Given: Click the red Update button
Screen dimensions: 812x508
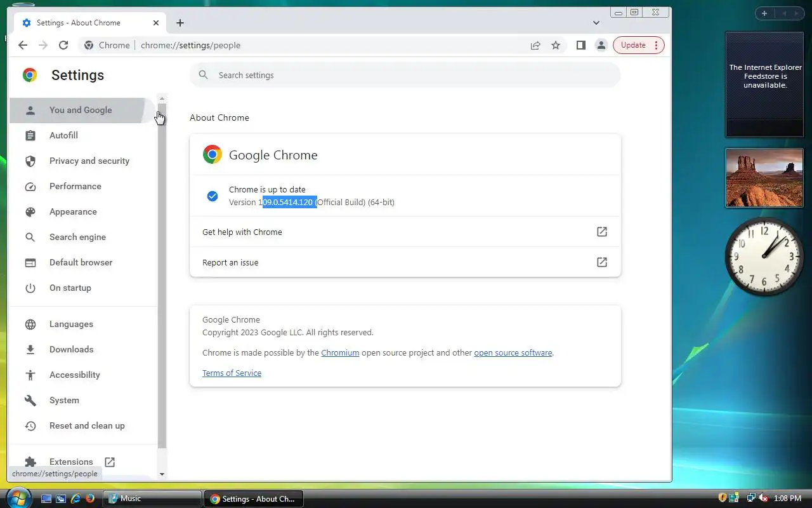Looking at the screenshot, I should tap(638, 45).
